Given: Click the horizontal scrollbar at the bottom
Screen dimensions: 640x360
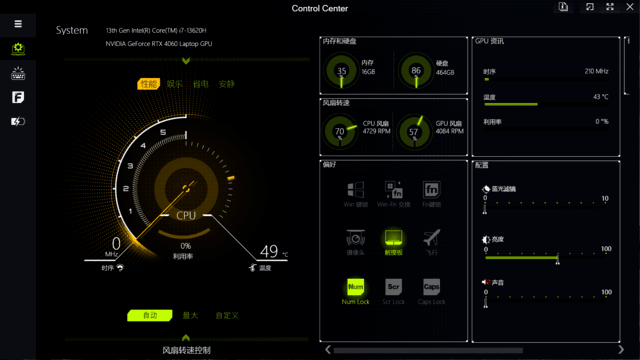Looking at the screenshot, I should pyautogui.click(x=428, y=350).
